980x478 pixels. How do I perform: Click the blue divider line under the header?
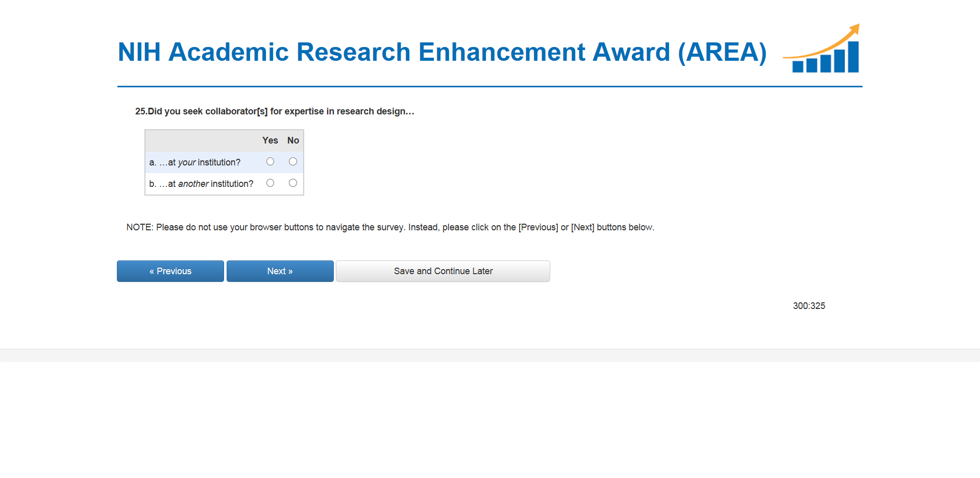(489, 87)
